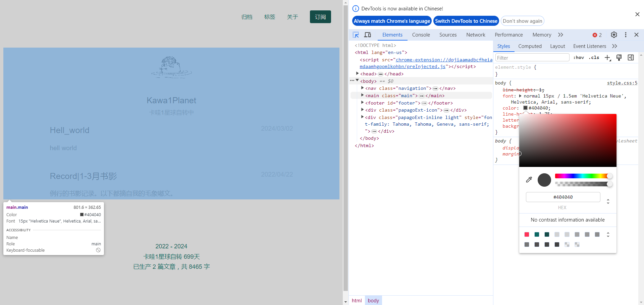Expand the ellipsis badge in footer element
The width and height of the screenshot is (644, 305).
coord(424,103)
